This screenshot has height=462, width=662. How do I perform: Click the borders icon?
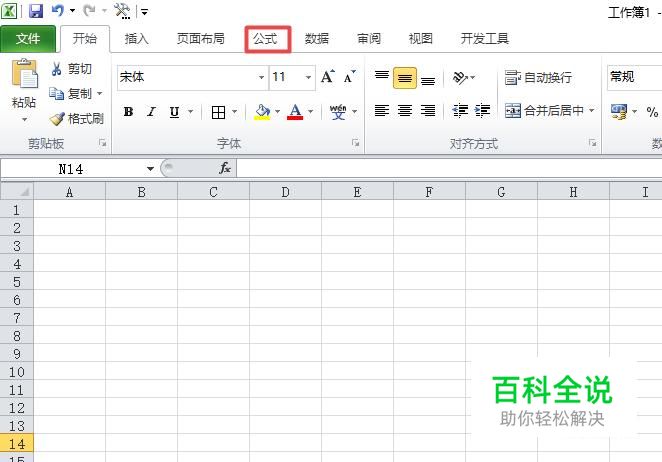(x=218, y=112)
